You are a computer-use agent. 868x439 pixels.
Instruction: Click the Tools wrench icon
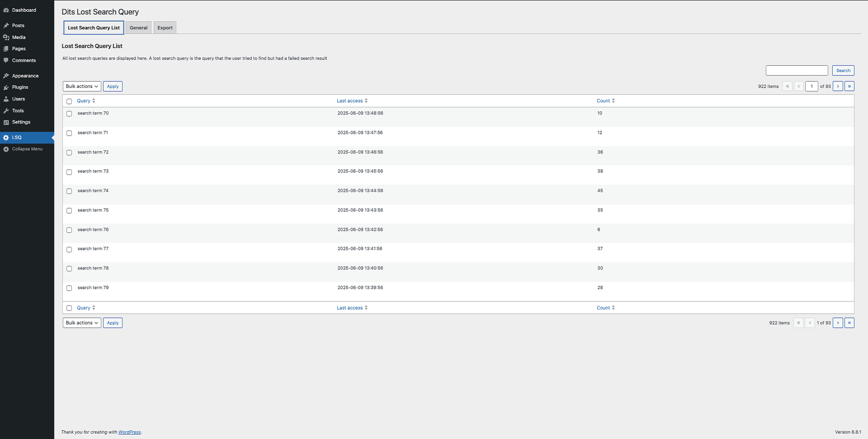[6, 111]
